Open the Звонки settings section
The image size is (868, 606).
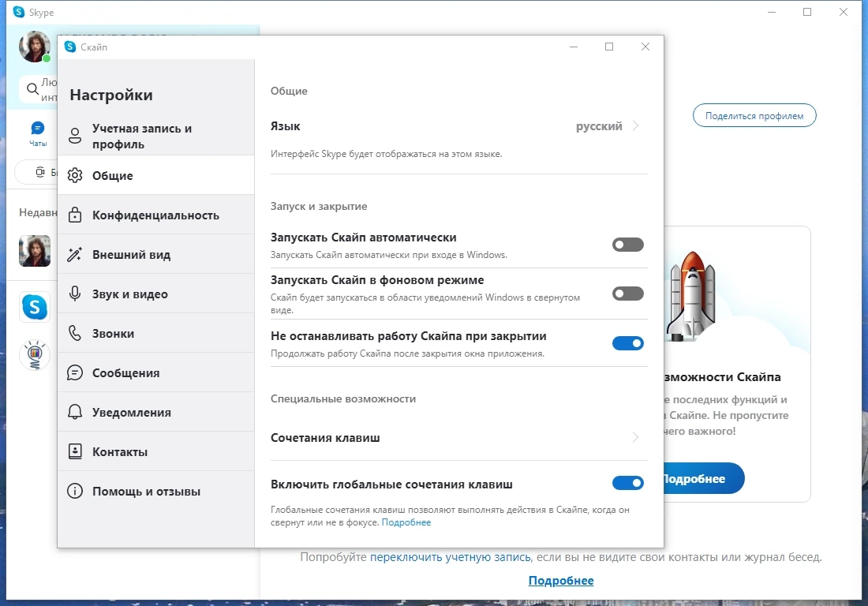click(156, 333)
